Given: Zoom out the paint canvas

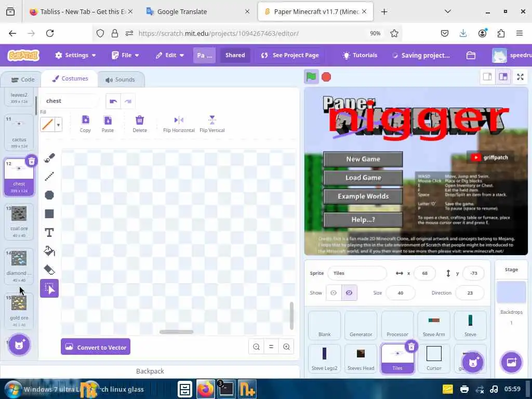Looking at the screenshot, I should pyautogui.click(x=257, y=347).
